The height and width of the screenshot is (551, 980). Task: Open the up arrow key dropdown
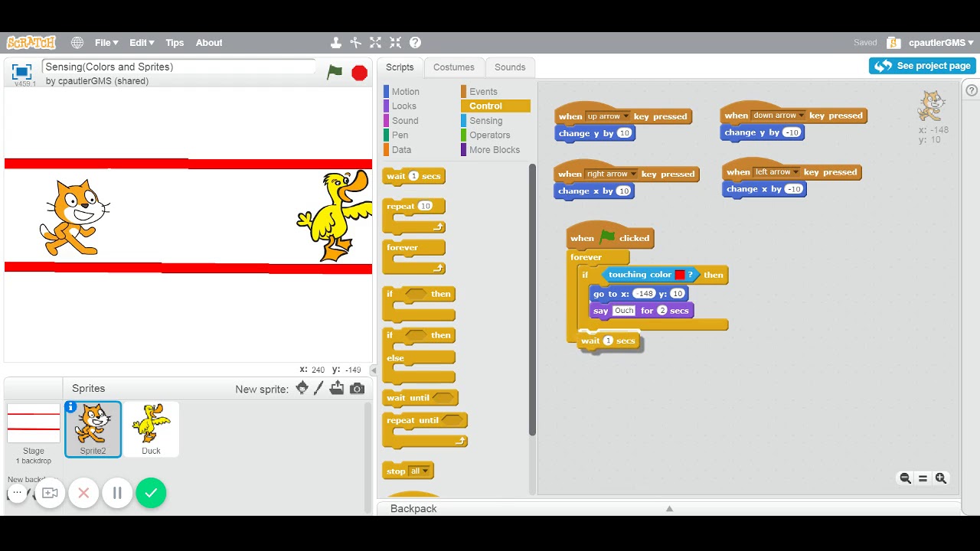pos(608,116)
